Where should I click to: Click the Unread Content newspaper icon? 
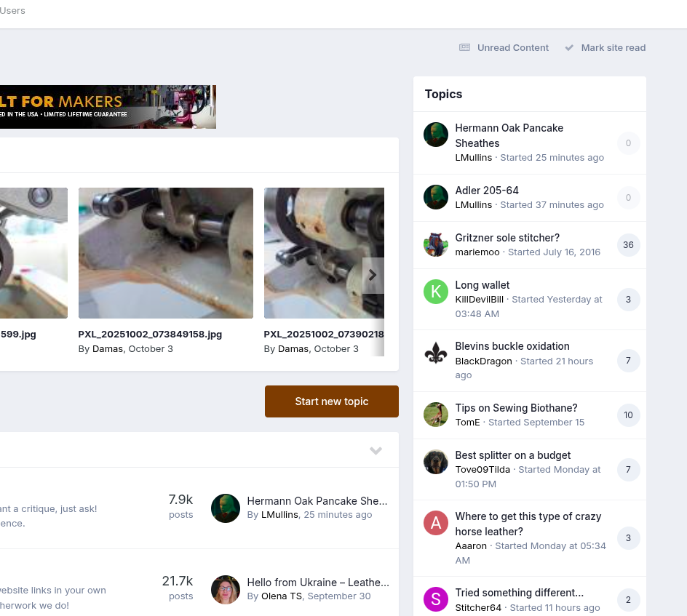(x=464, y=48)
